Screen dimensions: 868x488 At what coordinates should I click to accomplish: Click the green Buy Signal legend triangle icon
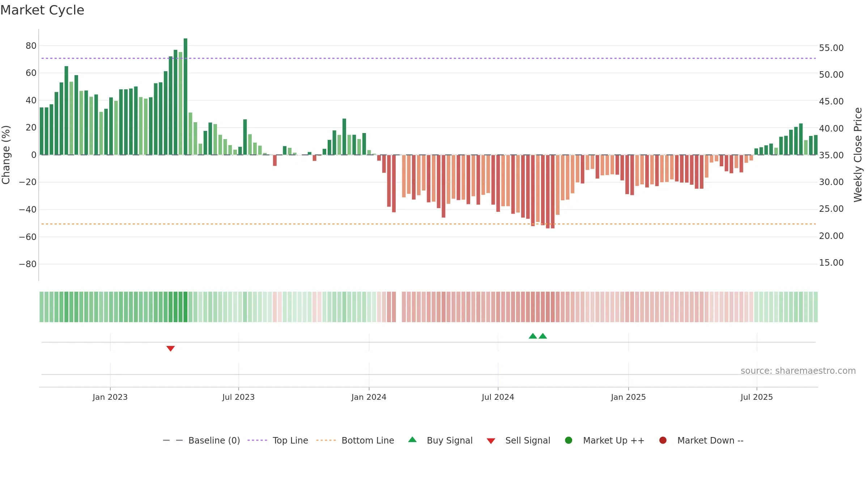click(x=412, y=440)
